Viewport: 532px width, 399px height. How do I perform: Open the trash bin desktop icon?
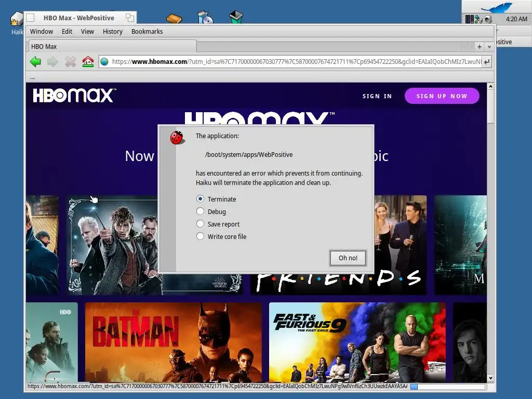tap(236, 17)
